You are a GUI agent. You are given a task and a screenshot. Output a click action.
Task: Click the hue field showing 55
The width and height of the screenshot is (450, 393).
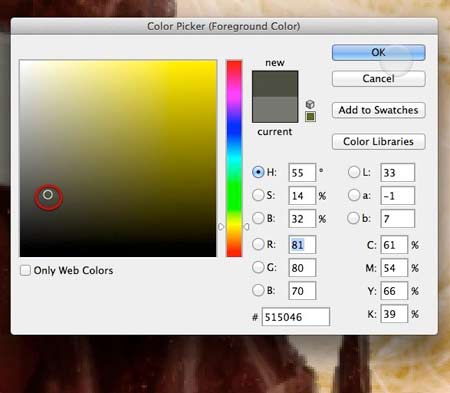[x=302, y=172]
